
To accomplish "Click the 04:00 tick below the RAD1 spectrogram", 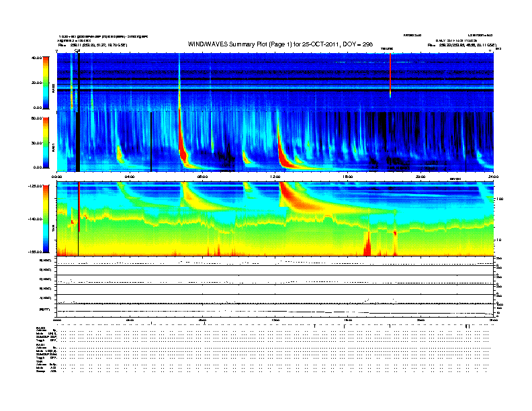I will pyautogui.click(x=130, y=177).
